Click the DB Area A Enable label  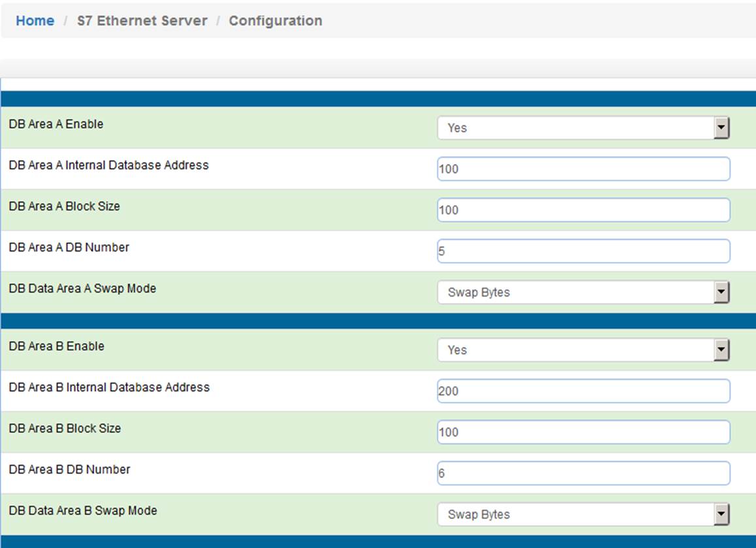point(56,124)
